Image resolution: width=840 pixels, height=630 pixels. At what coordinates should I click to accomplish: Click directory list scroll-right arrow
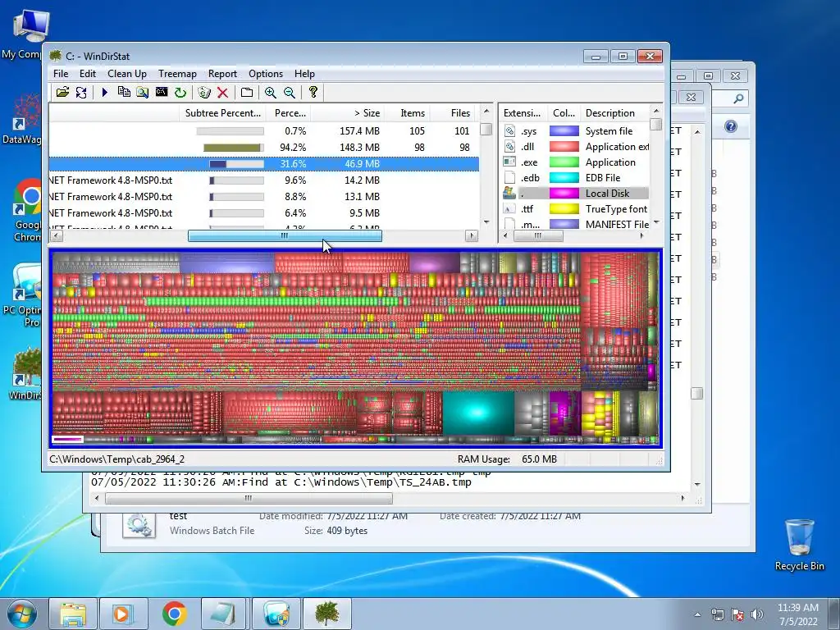[472, 235]
